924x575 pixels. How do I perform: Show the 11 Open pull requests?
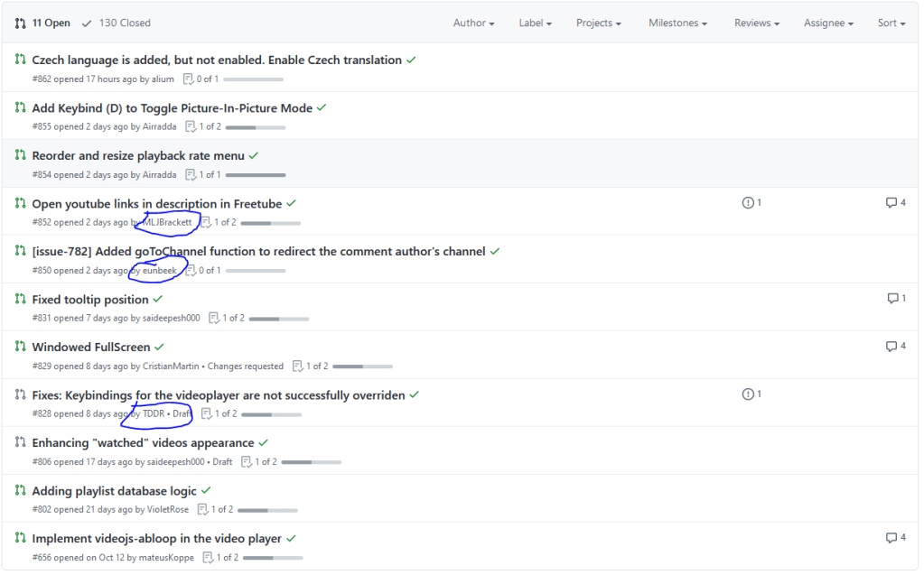tap(42, 23)
